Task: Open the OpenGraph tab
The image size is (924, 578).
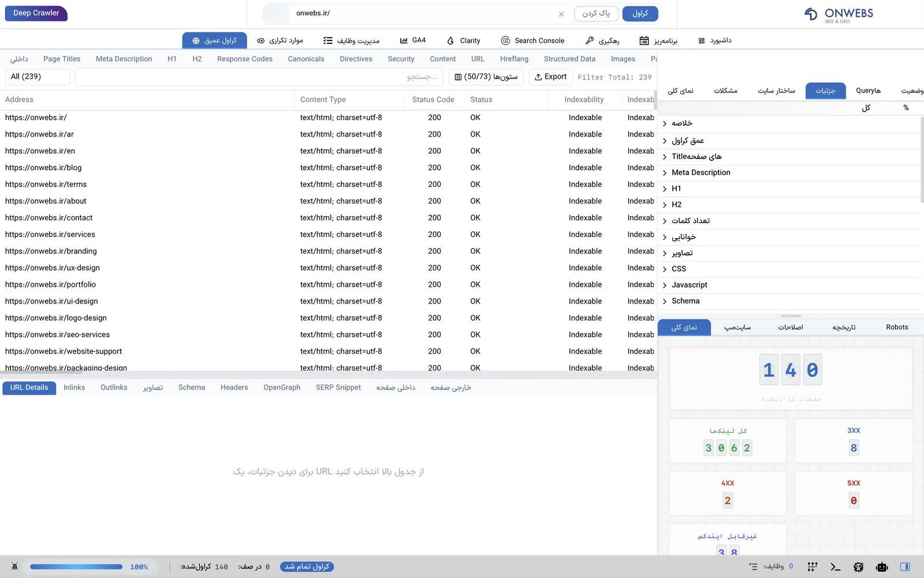Action: tap(282, 388)
